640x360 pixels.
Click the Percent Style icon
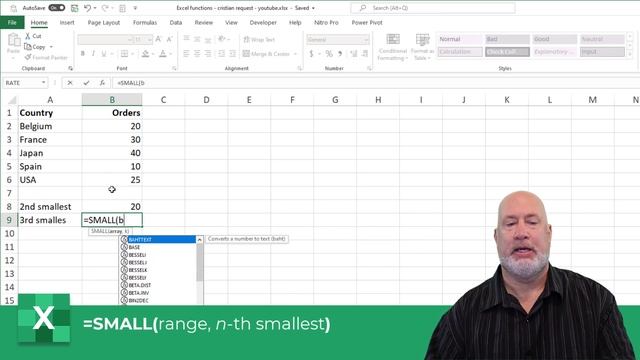coord(329,53)
